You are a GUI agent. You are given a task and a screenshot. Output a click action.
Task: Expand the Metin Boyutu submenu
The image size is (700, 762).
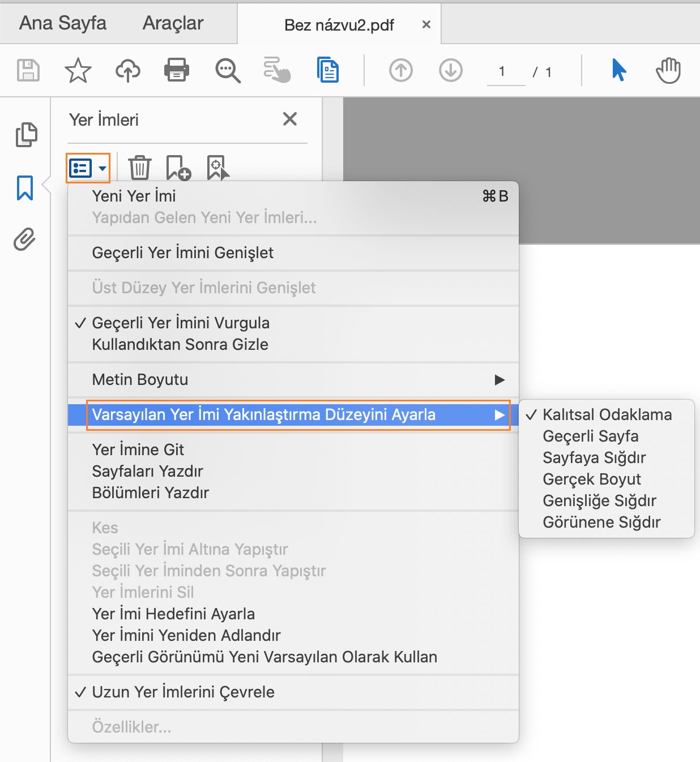click(x=293, y=379)
